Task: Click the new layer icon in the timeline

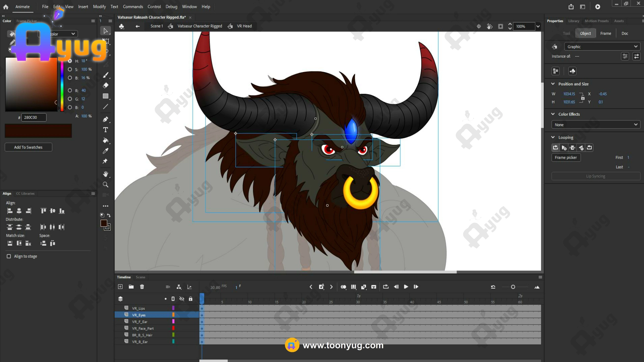Action: [x=120, y=287]
